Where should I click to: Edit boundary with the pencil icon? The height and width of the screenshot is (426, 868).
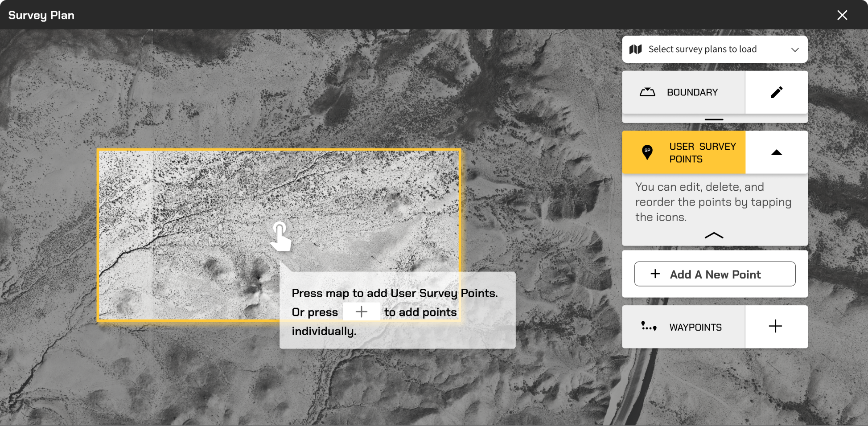pos(776,92)
